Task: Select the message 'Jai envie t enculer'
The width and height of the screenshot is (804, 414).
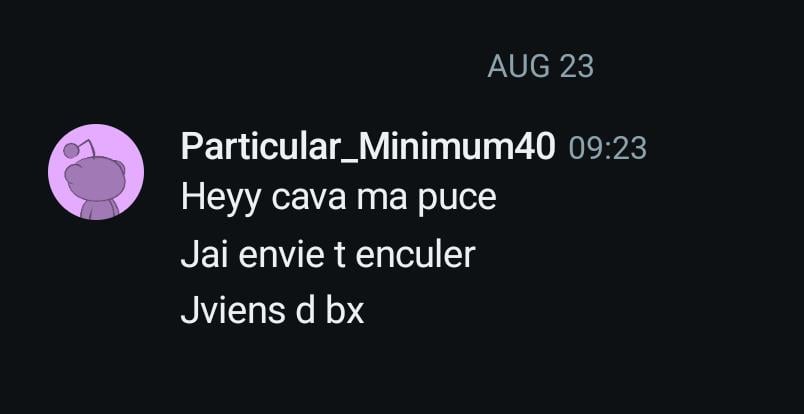Action: [x=328, y=254]
